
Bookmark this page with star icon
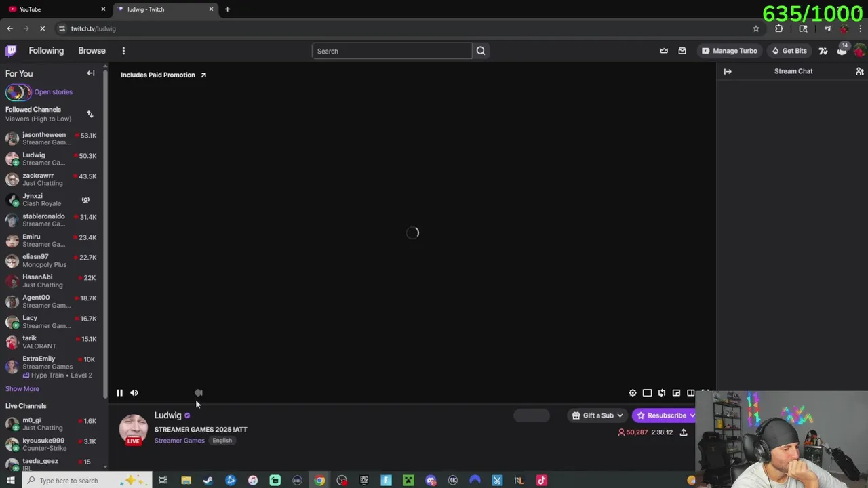point(756,28)
